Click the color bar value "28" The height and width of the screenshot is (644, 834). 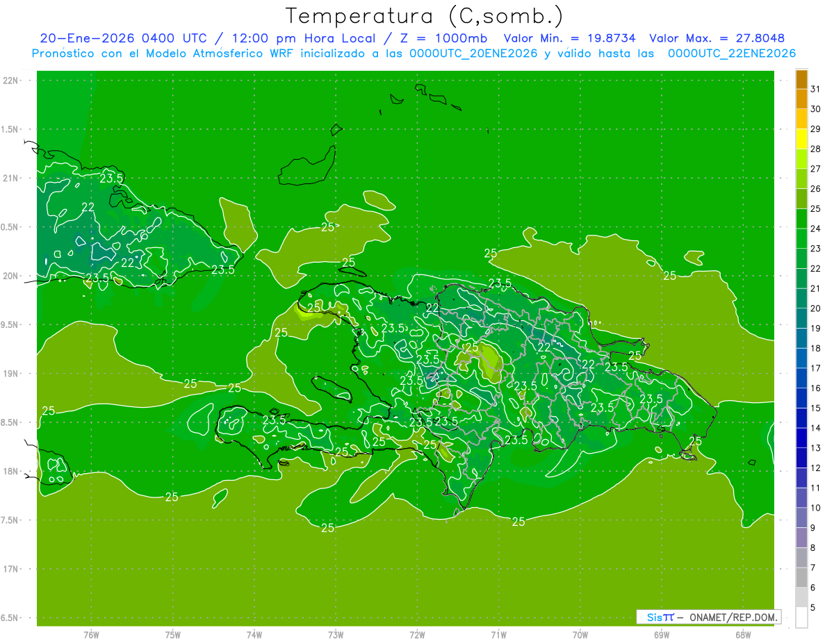(x=815, y=149)
